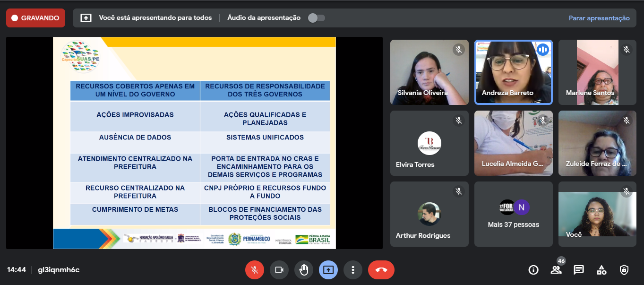644x285 pixels.
Task: Hang up the call
Action: 381,270
